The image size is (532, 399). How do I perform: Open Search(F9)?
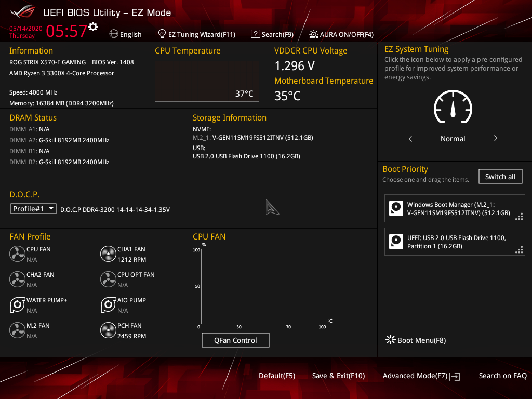tap(277, 34)
